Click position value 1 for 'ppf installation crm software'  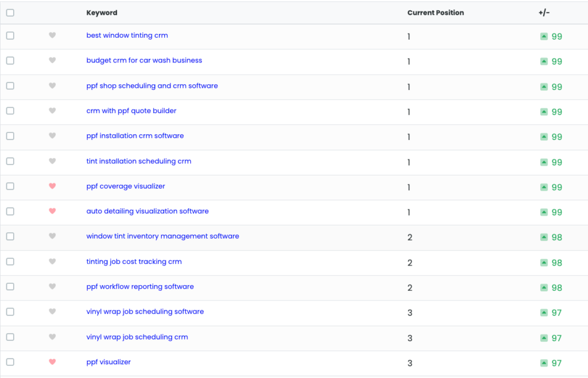click(409, 137)
